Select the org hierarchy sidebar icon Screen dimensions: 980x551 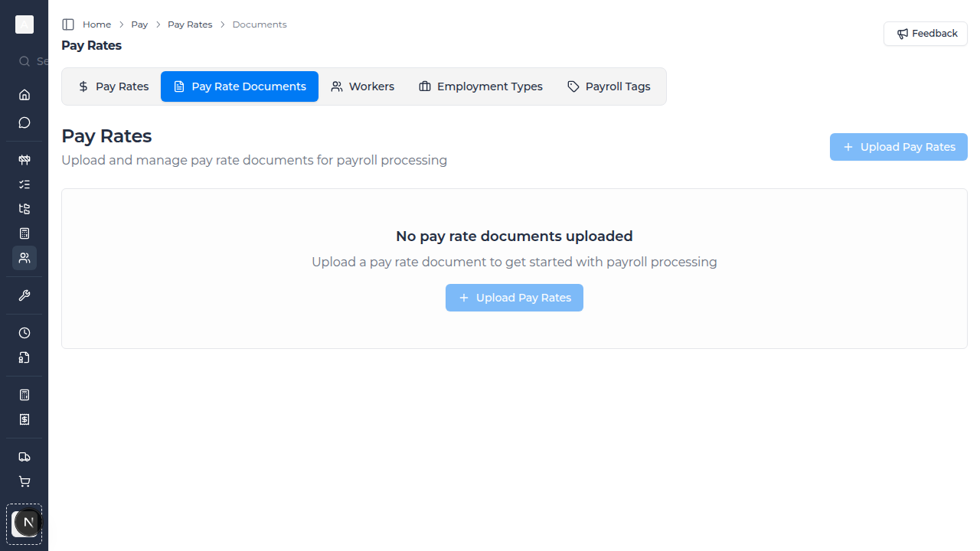pos(24,208)
